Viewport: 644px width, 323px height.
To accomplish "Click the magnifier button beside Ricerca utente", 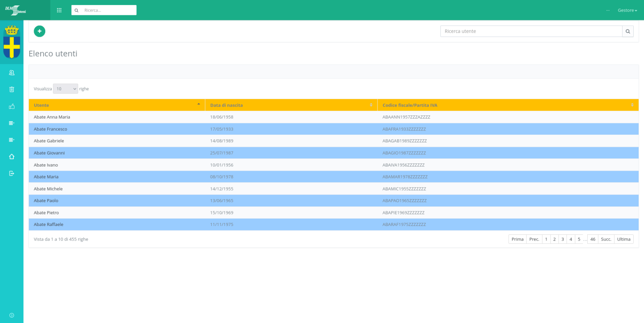I will click(x=628, y=31).
